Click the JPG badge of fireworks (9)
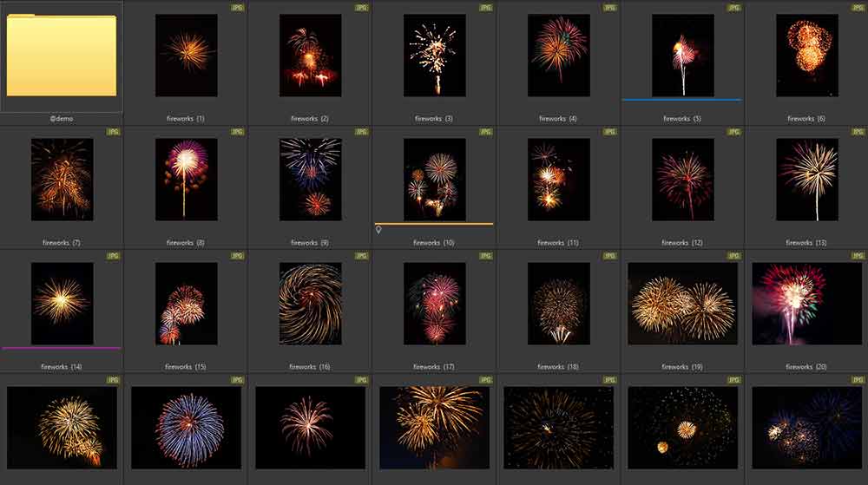This screenshot has width=868, height=485. point(361,132)
